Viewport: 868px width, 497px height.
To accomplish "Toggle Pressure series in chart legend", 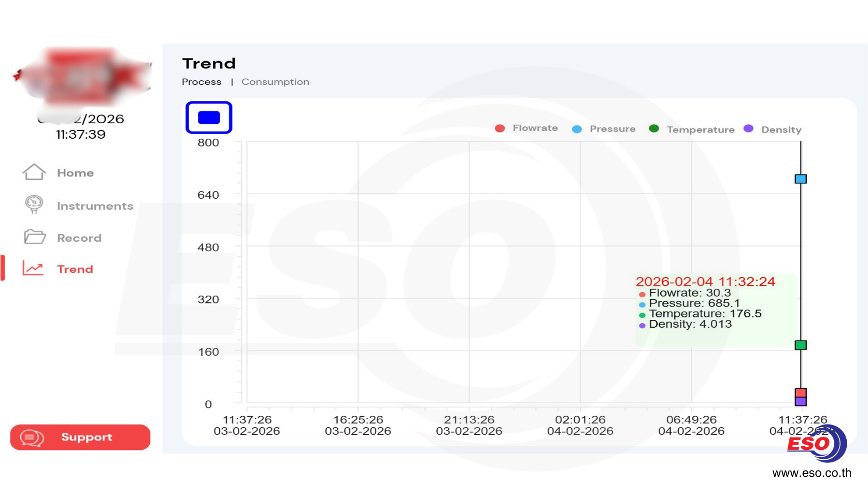I will coord(604,129).
